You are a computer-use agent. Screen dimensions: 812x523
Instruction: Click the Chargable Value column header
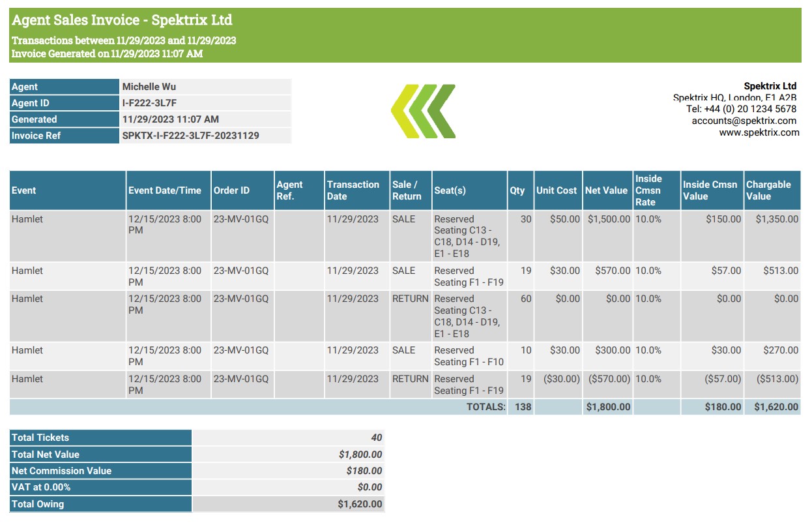(x=768, y=190)
